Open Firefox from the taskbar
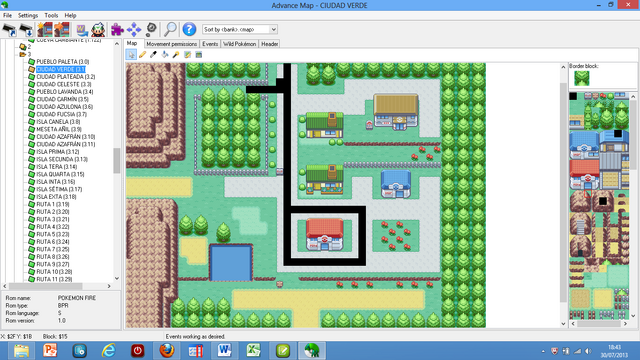The height and width of the screenshot is (360, 640). (167, 351)
